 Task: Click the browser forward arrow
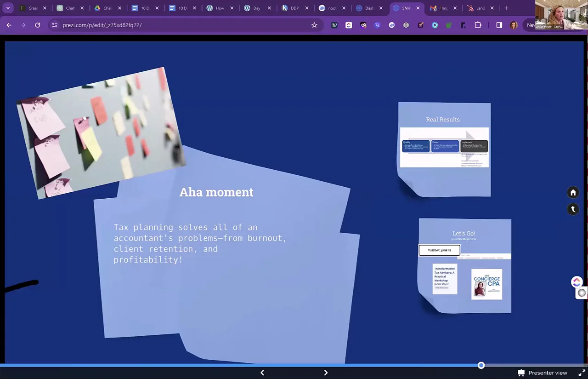click(23, 25)
